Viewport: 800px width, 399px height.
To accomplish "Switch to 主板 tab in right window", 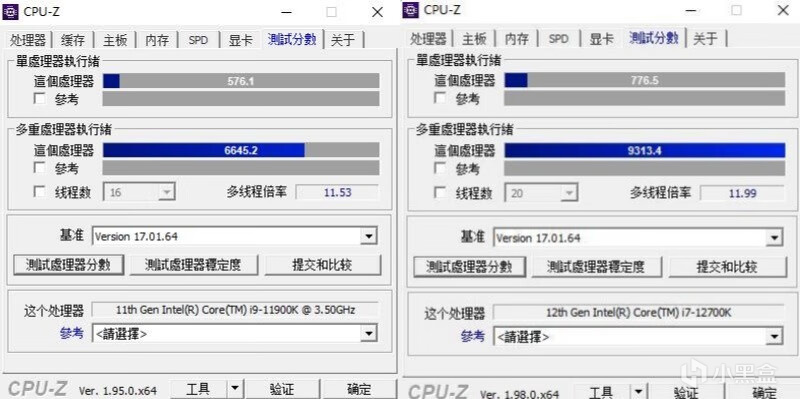I will click(474, 39).
